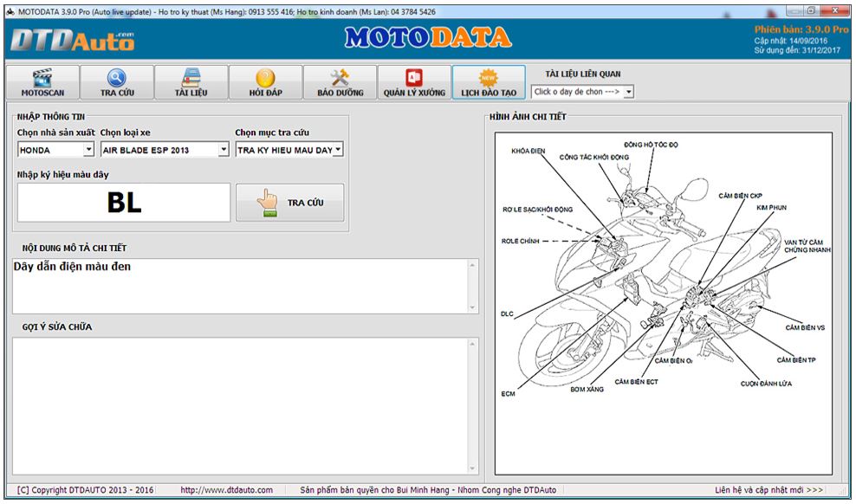The width and height of the screenshot is (856, 504).
Task: Click the 'KIM PHUN' label in the diagram
Action: click(771, 208)
